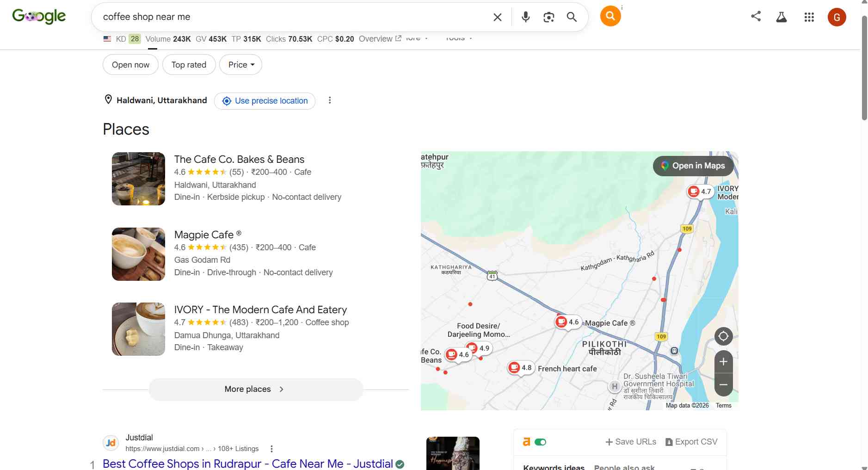Click Use precise location
This screenshot has height=470, width=868.
[x=265, y=101]
